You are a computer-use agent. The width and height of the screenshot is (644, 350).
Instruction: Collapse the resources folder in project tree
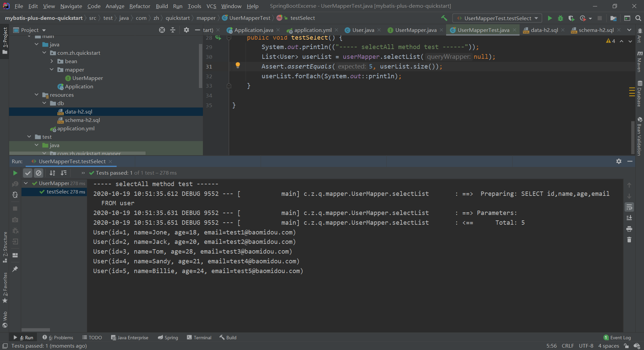pos(37,95)
